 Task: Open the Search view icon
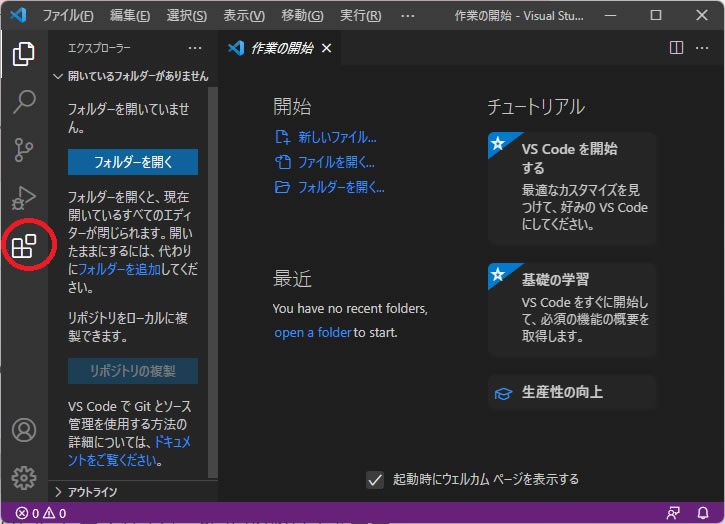coord(24,102)
